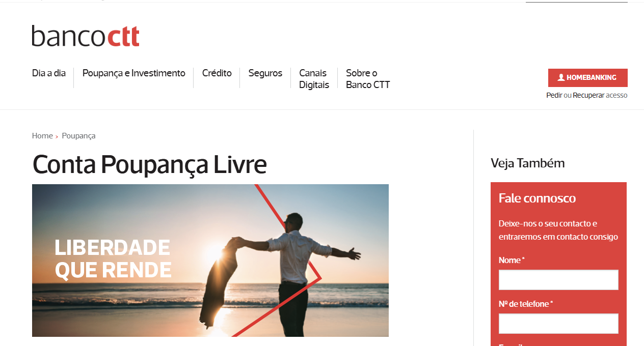Image resolution: width=644 pixels, height=346 pixels.
Task: Click the Fale connosco form title
Action: click(537, 198)
